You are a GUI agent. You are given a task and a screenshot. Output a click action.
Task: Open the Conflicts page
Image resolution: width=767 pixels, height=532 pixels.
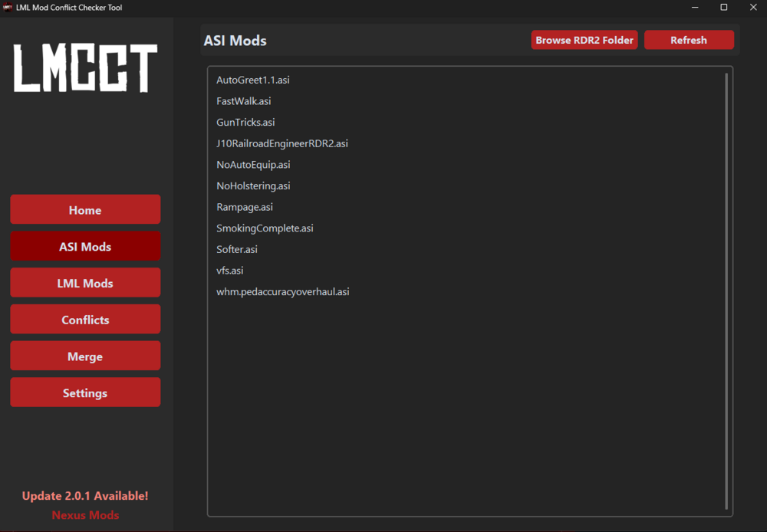tap(85, 320)
